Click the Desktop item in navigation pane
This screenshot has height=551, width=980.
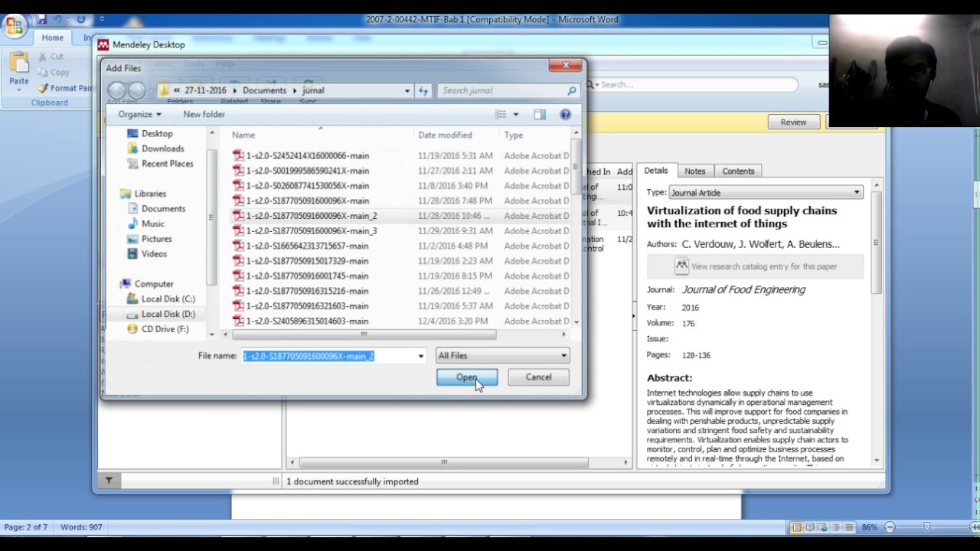[x=157, y=133]
